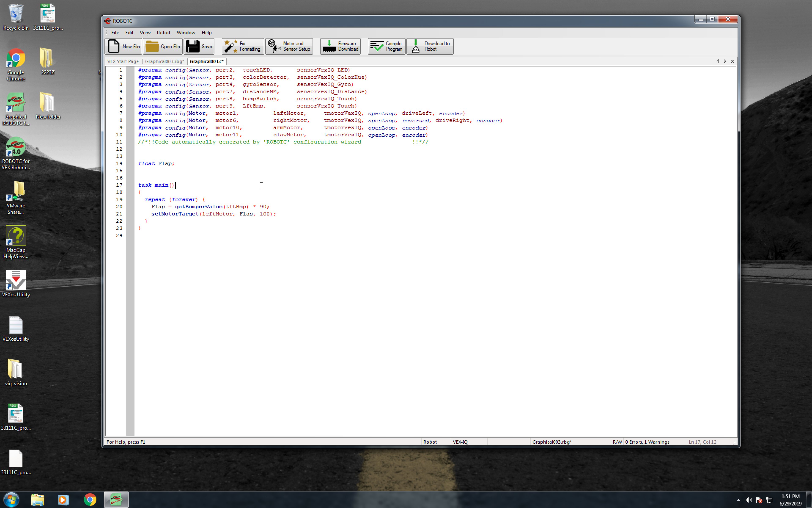812x508 pixels.
Task: Click line number 17 in the gutter
Action: (119, 185)
